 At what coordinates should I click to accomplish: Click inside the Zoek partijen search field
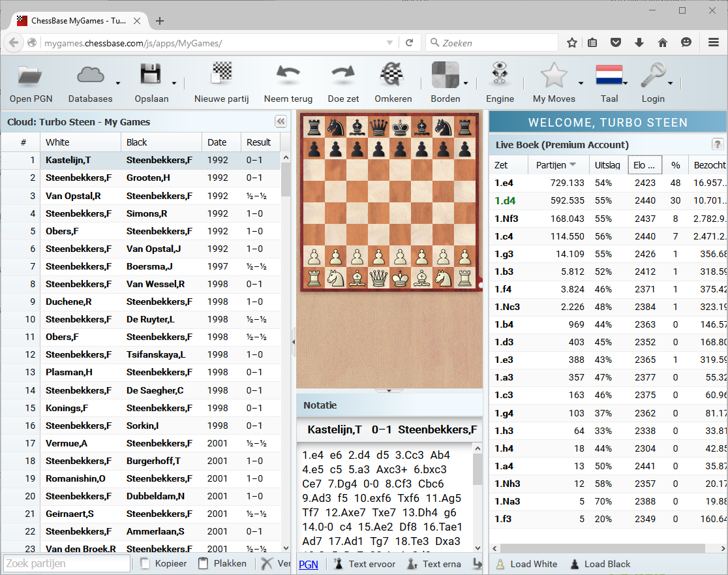(x=65, y=563)
